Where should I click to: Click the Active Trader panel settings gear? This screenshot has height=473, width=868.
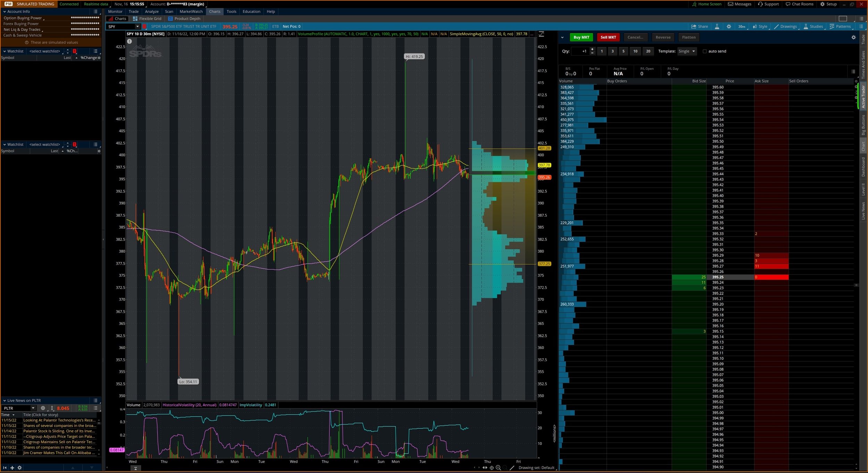(x=854, y=38)
